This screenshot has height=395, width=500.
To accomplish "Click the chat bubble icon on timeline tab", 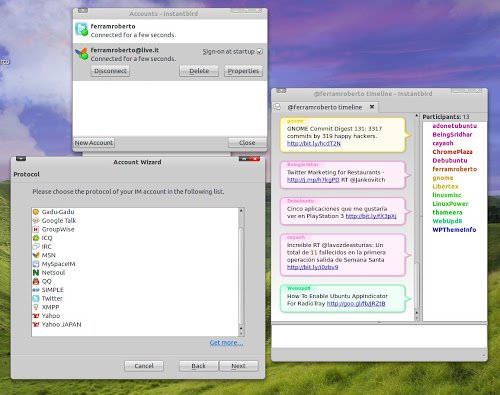I will click(277, 107).
